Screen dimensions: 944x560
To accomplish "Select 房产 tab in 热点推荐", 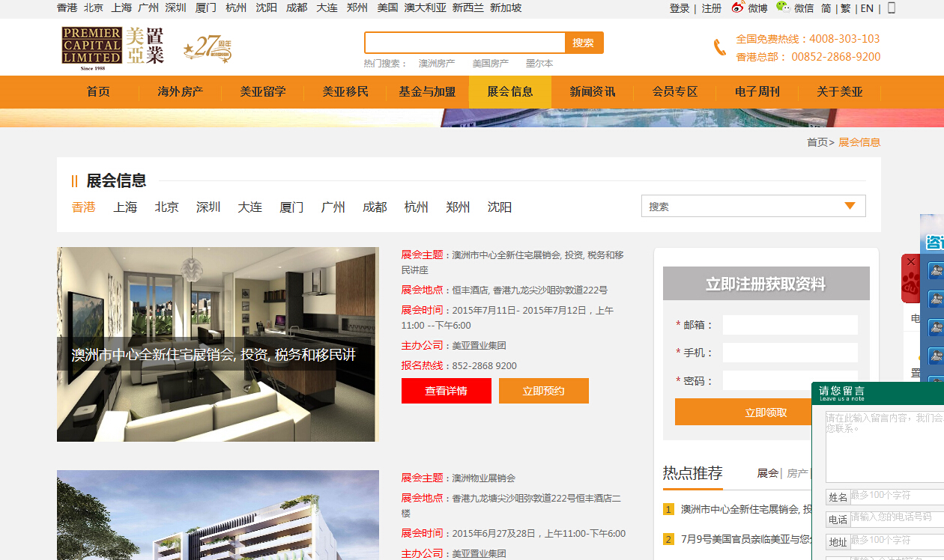I will (x=797, y=473).
